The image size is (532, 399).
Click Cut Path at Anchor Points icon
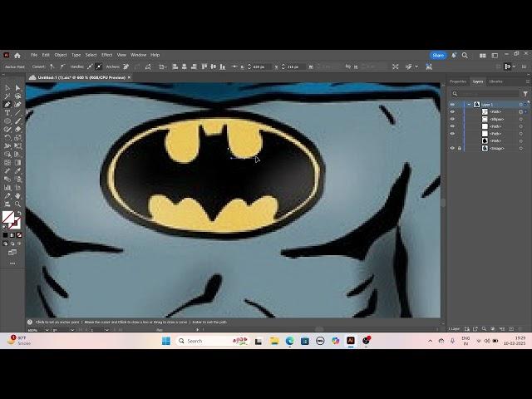click(x=148, y=66)
